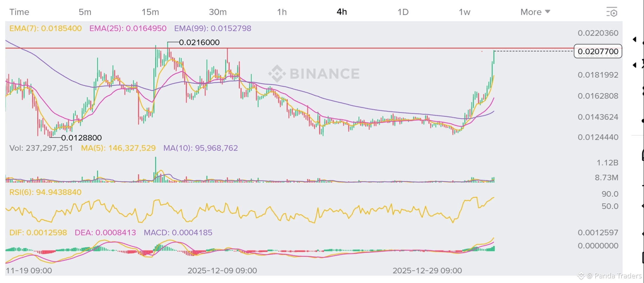This screenshot has height=283, width=644.
Task: Click the MA(5): 146,327,529 volume label
Action: pyautogui.click(x=118, y=148)
